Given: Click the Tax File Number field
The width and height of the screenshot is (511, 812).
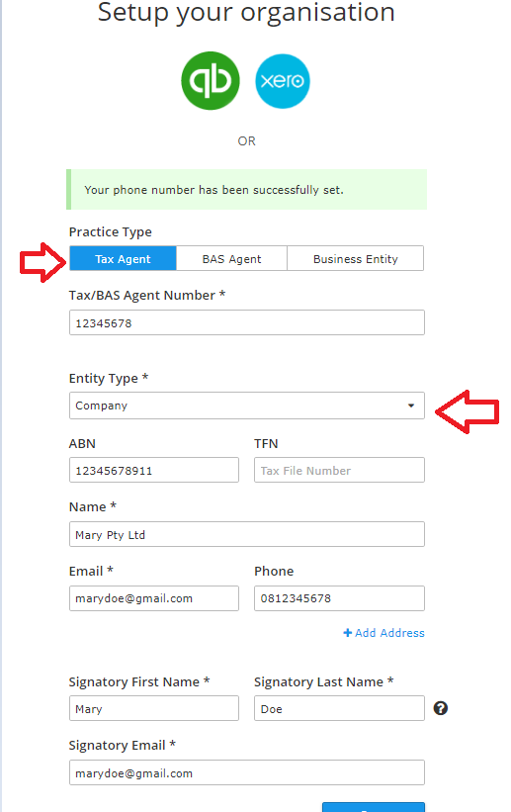Looking at the screenshot, I should (x=340, y=470).
